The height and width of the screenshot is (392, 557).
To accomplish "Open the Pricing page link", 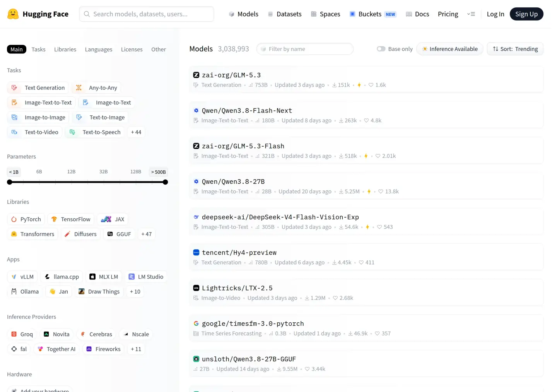I will coord(448,14).
